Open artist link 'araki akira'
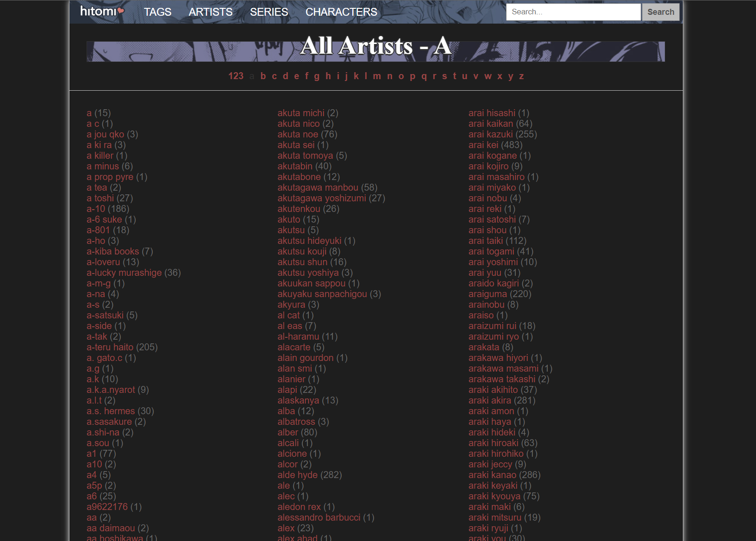 (490, 401)
